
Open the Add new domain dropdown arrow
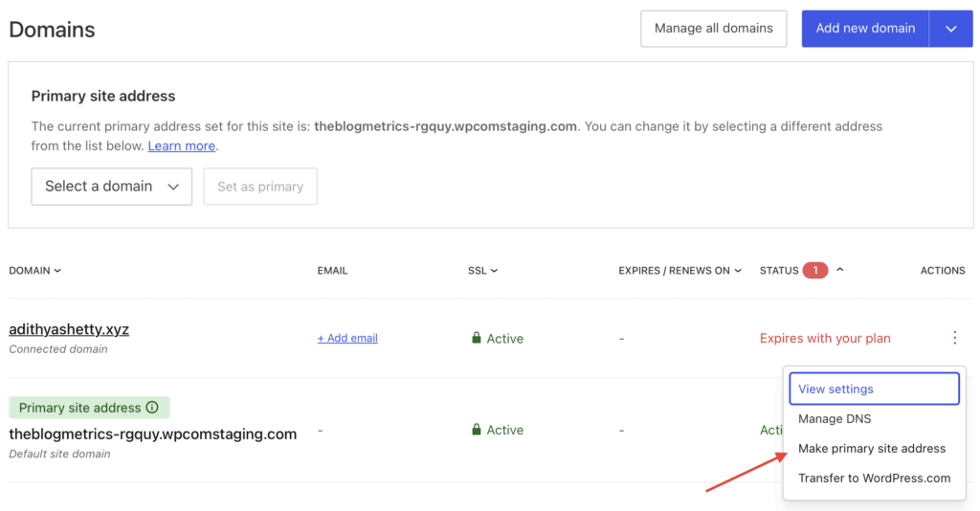click(950, 29)
